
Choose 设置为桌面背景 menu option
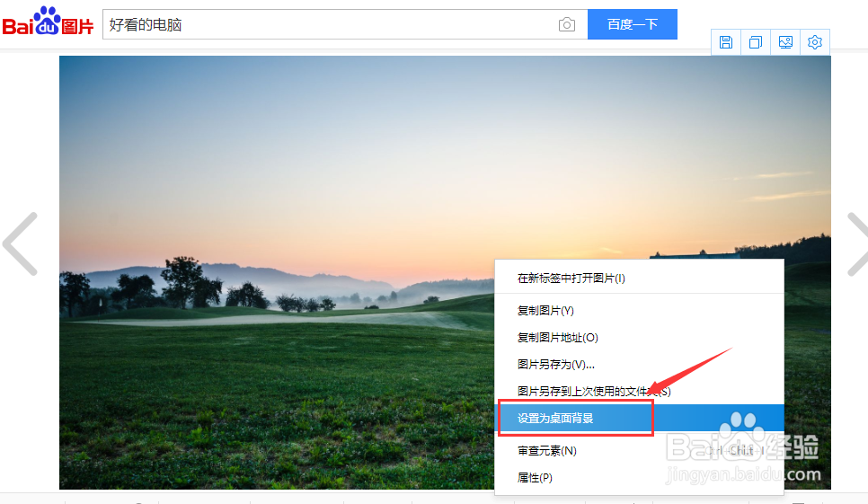point(640,419)
